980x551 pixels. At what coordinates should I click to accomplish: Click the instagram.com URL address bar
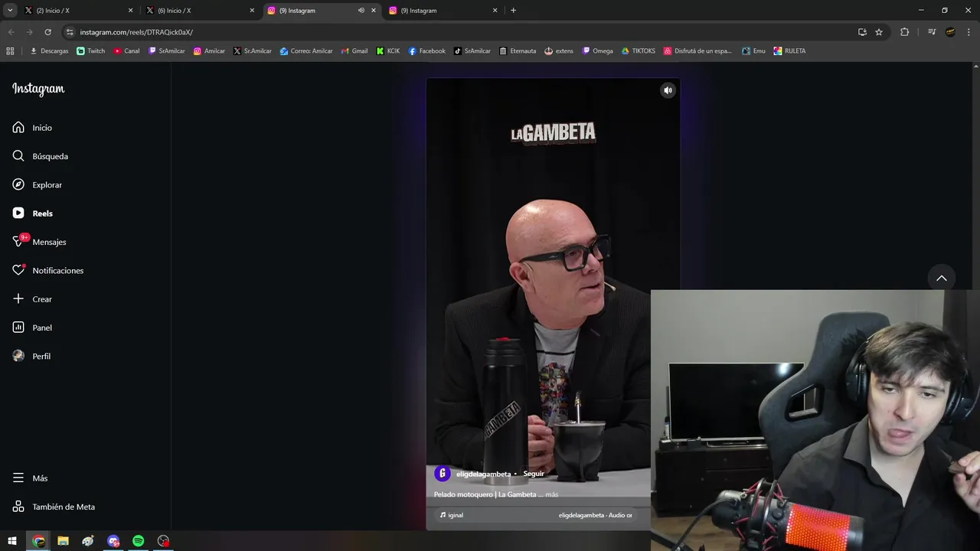coord(459,32)
